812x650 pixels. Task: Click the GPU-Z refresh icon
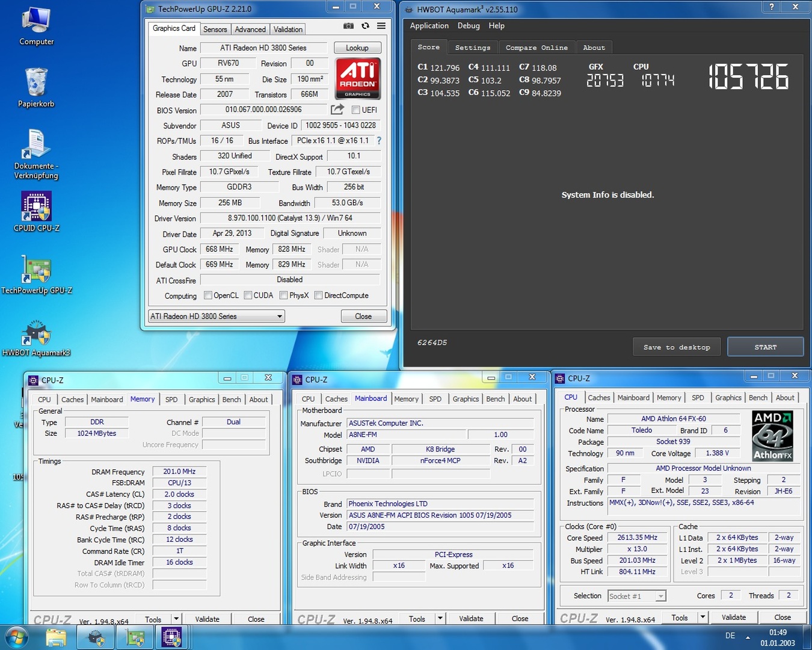click(365, 26)
